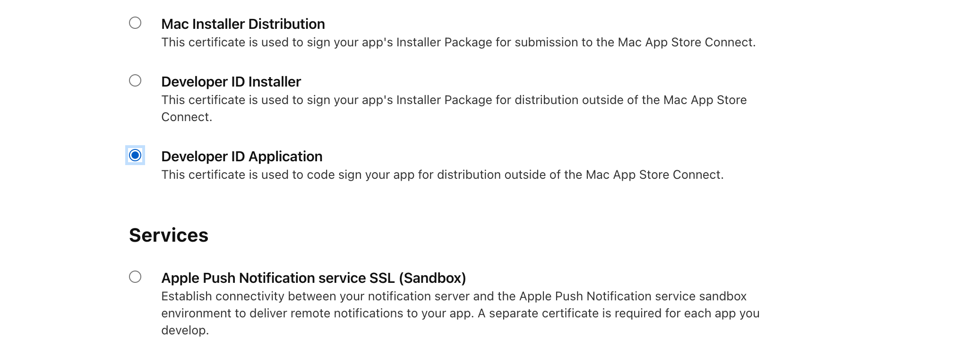Viewport: 980px width, 350px height.
Task: Click the "Mac Installer Distribution" title label
Action: pos(243,24)
